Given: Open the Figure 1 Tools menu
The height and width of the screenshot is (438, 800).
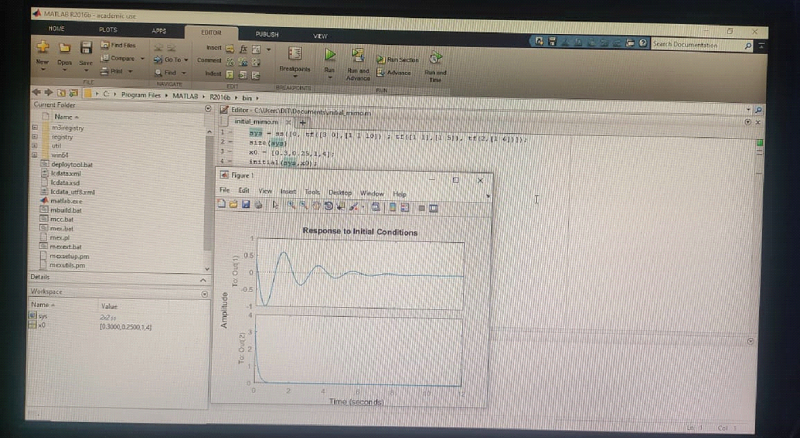Looking at the screenshot, I should (312, 192).
